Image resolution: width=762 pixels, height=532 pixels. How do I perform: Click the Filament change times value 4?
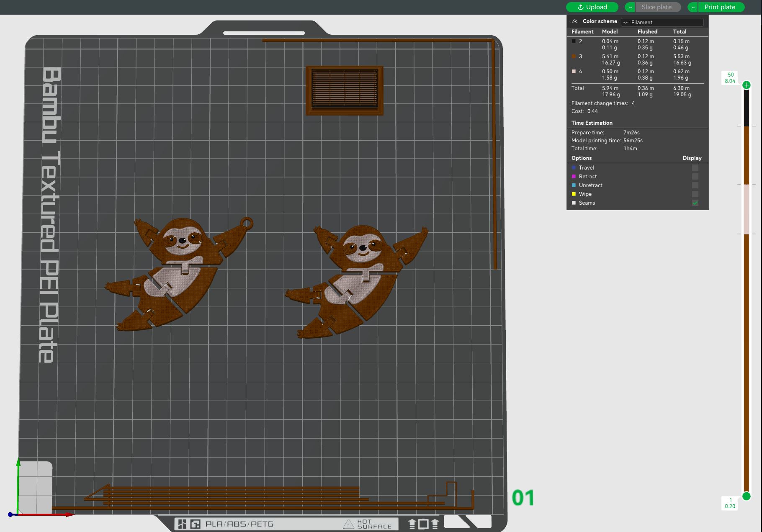click(x=633, y=103)
